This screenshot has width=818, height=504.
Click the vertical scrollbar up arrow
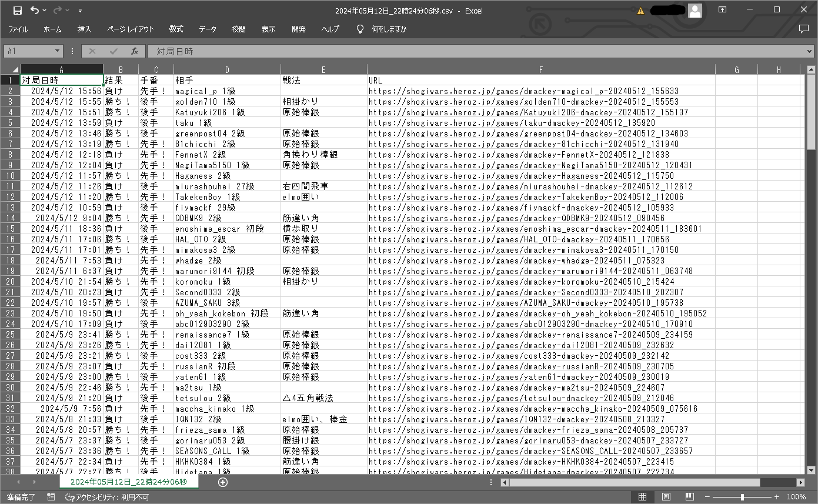pyautogui.click(x=811, y=69)
